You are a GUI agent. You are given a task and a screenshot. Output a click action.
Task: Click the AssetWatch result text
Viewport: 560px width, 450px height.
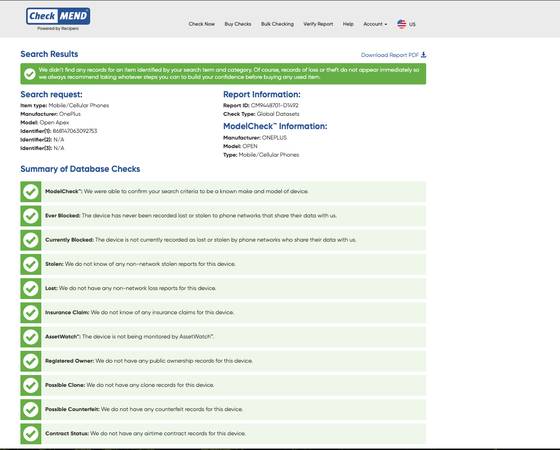[x=148, y=337]
